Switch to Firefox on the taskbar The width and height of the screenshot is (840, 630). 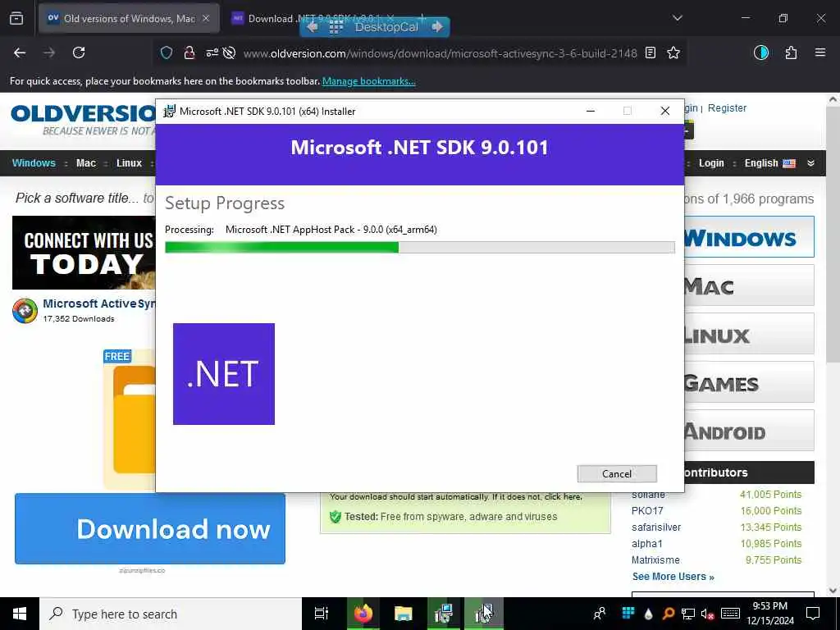tap(363, 614)
